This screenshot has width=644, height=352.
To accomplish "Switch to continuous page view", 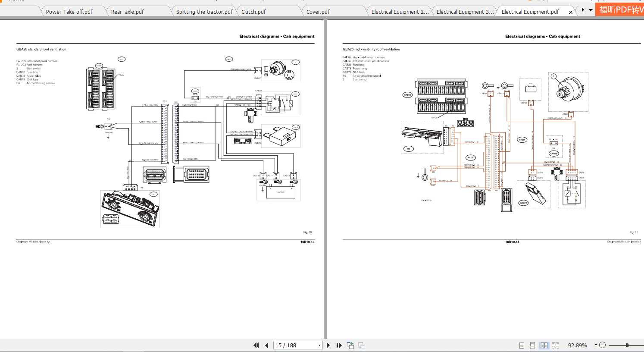I will pos(533,345).
